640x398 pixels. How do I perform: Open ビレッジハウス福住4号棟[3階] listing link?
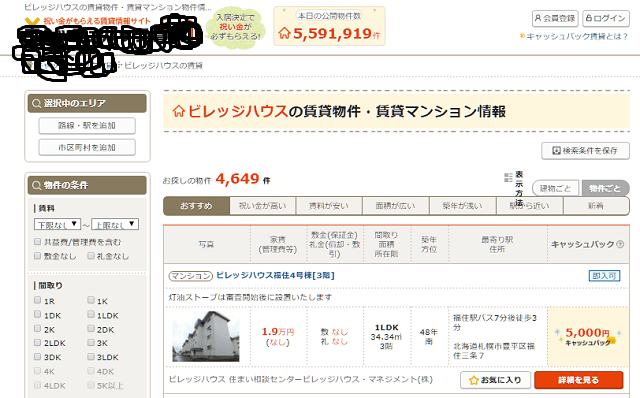point(275,276)
